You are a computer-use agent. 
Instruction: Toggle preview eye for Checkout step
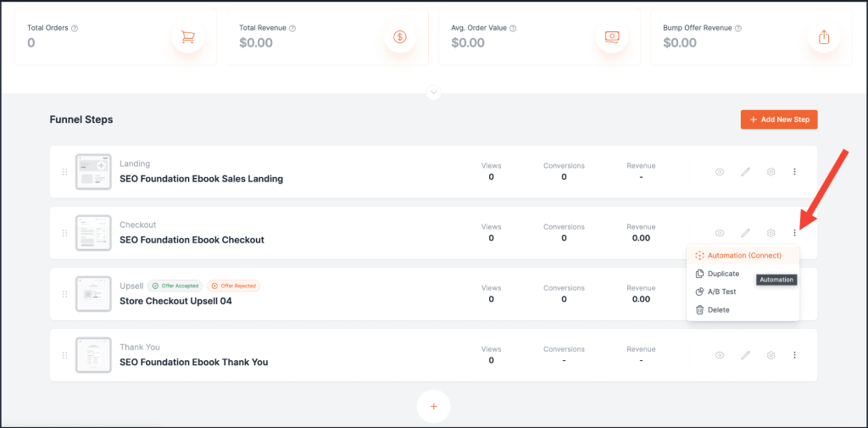click(x=720, y=233)
